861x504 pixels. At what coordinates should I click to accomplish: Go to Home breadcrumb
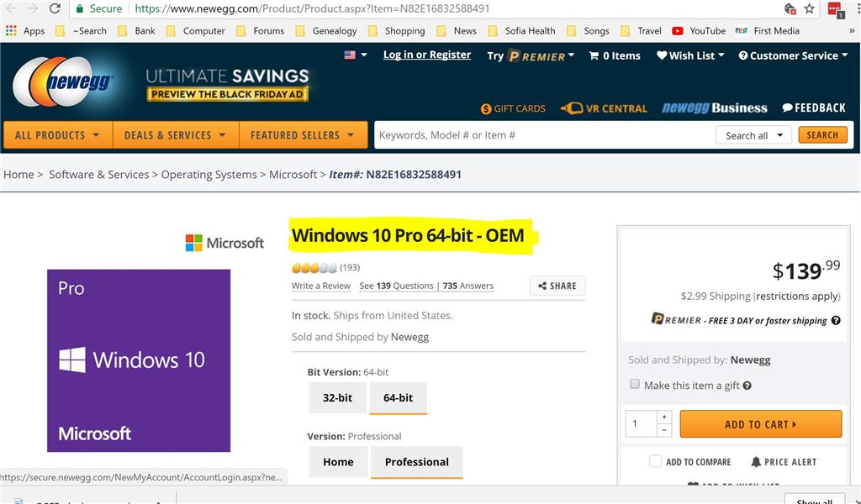point(18,175)
